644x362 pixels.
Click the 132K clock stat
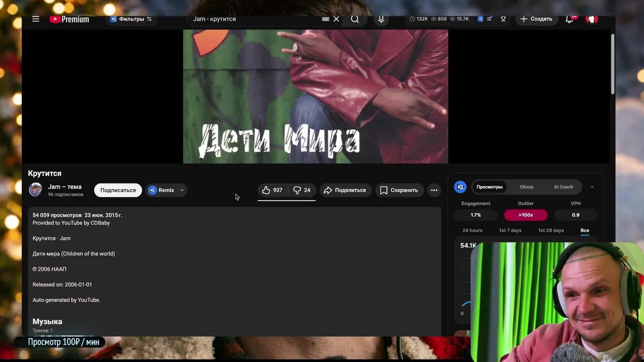point(419,19)
